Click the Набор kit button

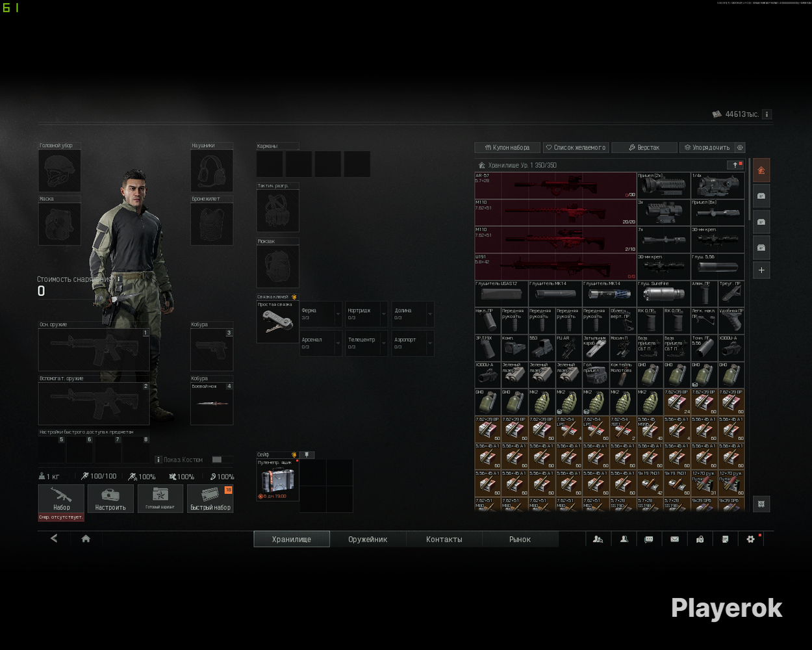tap(61, 499)
